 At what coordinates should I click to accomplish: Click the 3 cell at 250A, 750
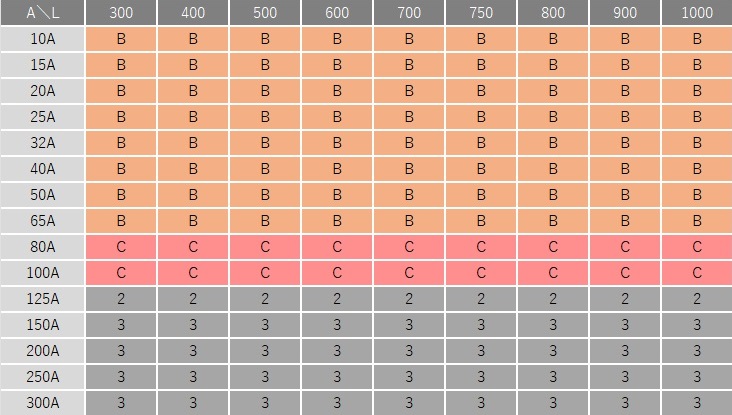[481, 376]
